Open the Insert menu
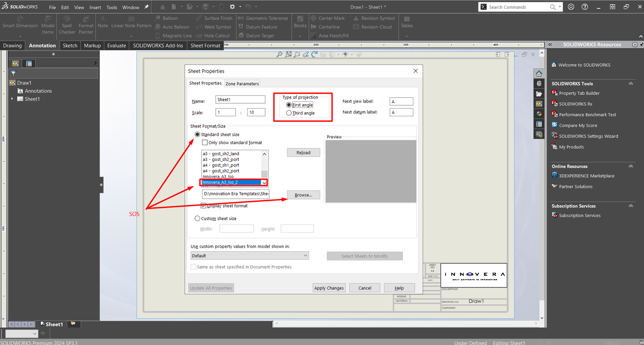The width and height of the screenshot is (644, 345). 95,7
